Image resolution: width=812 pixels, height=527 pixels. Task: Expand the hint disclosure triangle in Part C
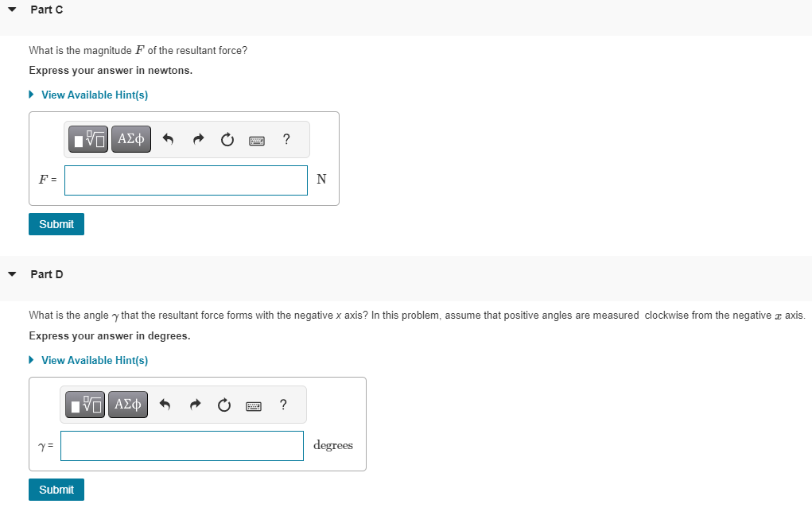coord(31,95)
